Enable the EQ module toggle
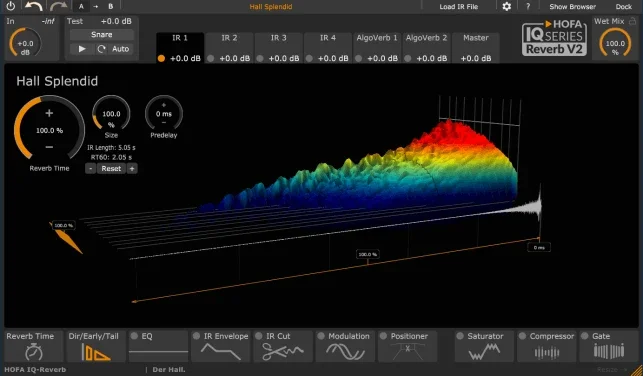 [134, 336]
